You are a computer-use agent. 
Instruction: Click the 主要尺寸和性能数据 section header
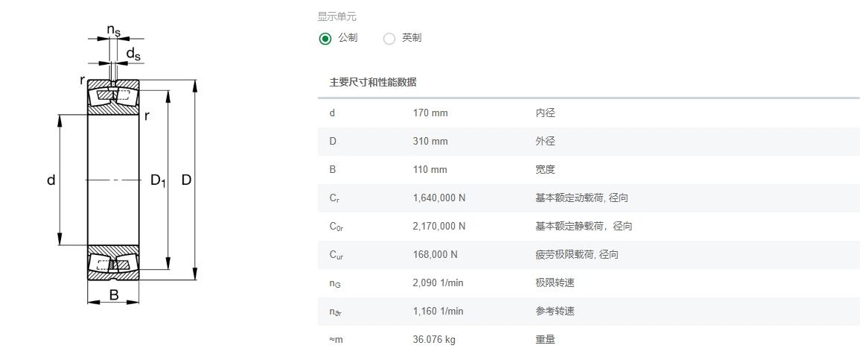coord(372,83)
